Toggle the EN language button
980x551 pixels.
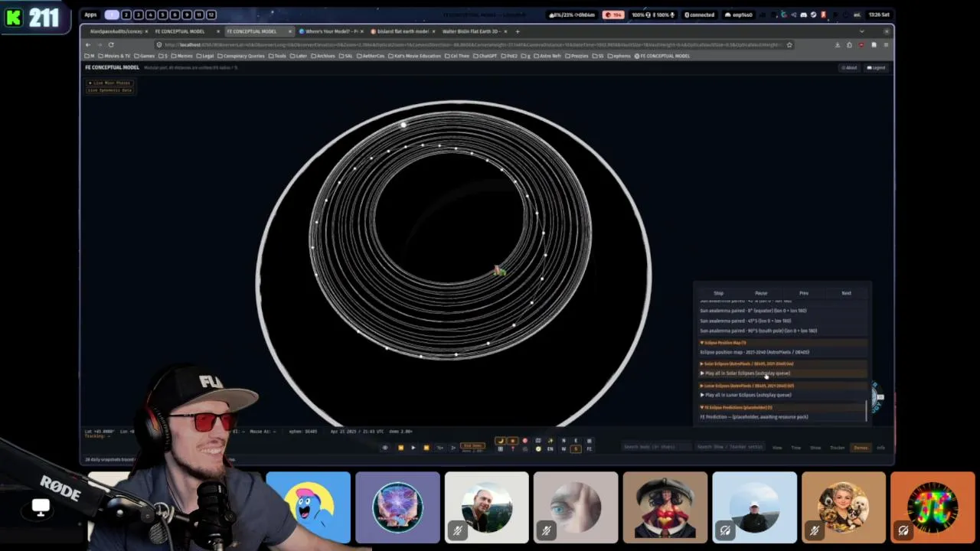(x=550, y=449)
